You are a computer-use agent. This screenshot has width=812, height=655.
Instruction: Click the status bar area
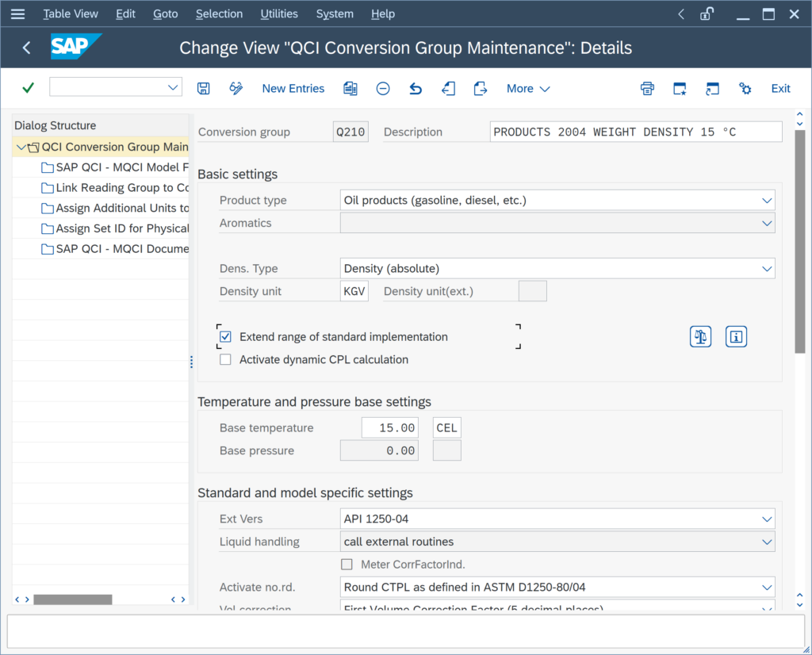pos(405,631)
